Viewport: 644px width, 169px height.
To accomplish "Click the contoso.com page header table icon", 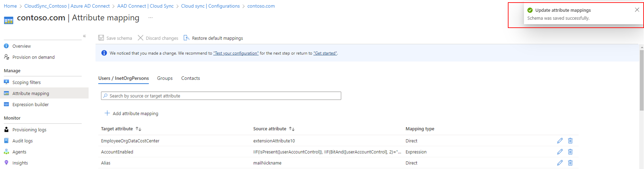I will (x=9, y=21).
